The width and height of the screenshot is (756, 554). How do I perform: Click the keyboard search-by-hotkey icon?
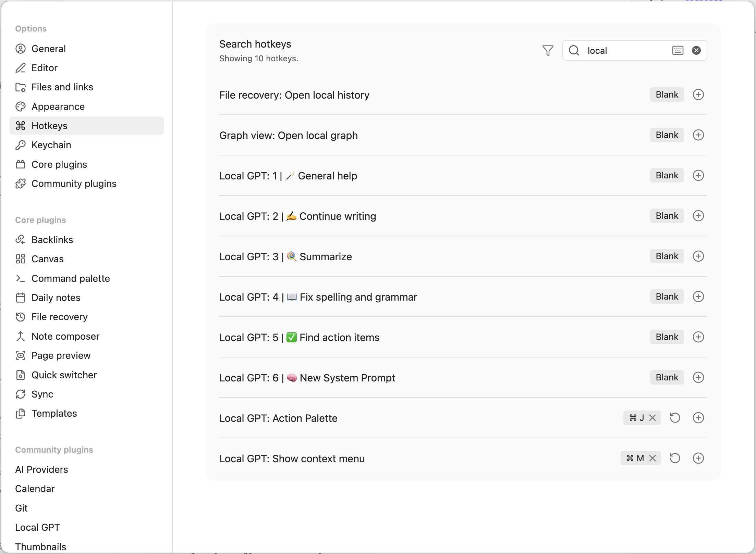[678, 50]
